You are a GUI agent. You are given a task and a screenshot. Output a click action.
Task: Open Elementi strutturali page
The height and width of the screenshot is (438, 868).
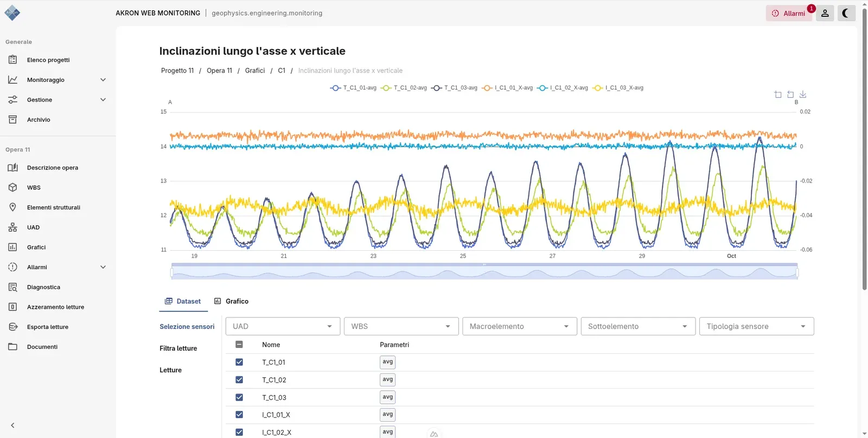54,208
